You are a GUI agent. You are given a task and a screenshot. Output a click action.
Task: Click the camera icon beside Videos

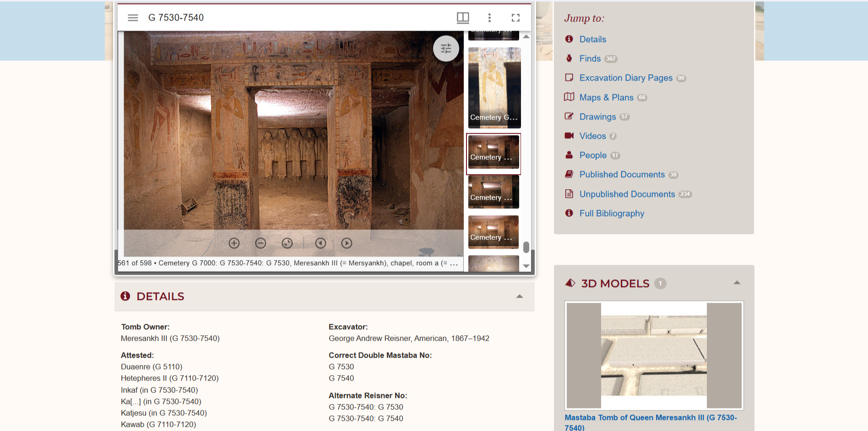(x=569, y=136)
